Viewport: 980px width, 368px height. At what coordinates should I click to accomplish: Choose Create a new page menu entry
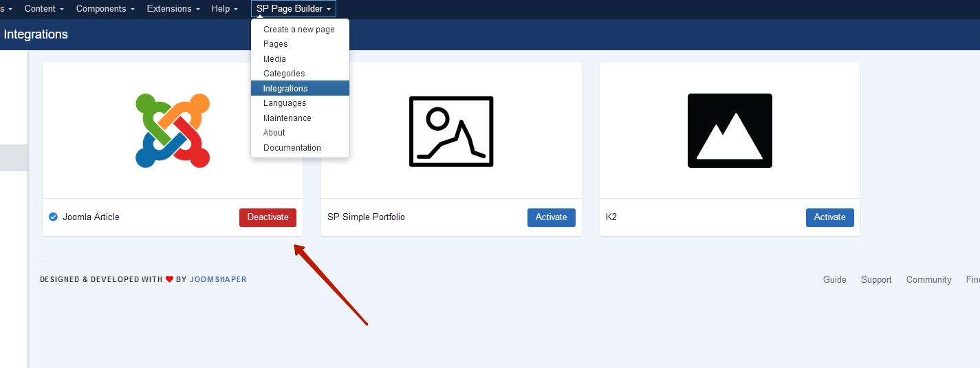[298, 30]
